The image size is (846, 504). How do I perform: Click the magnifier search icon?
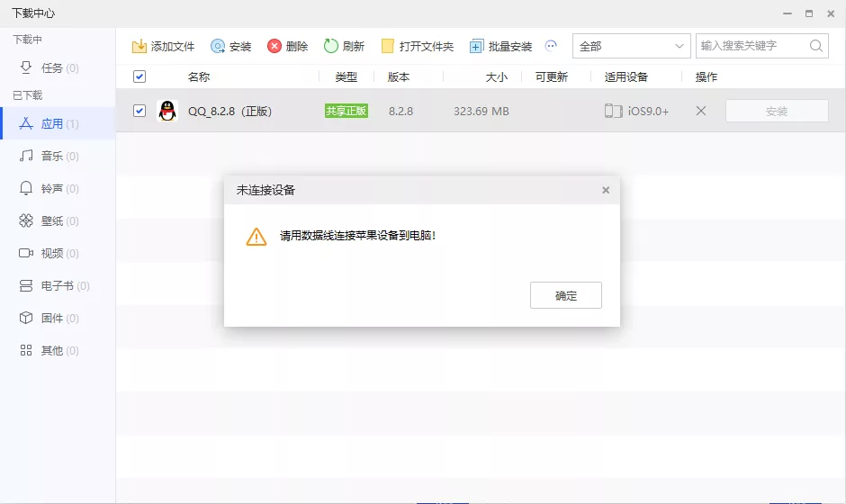(816, 46)
